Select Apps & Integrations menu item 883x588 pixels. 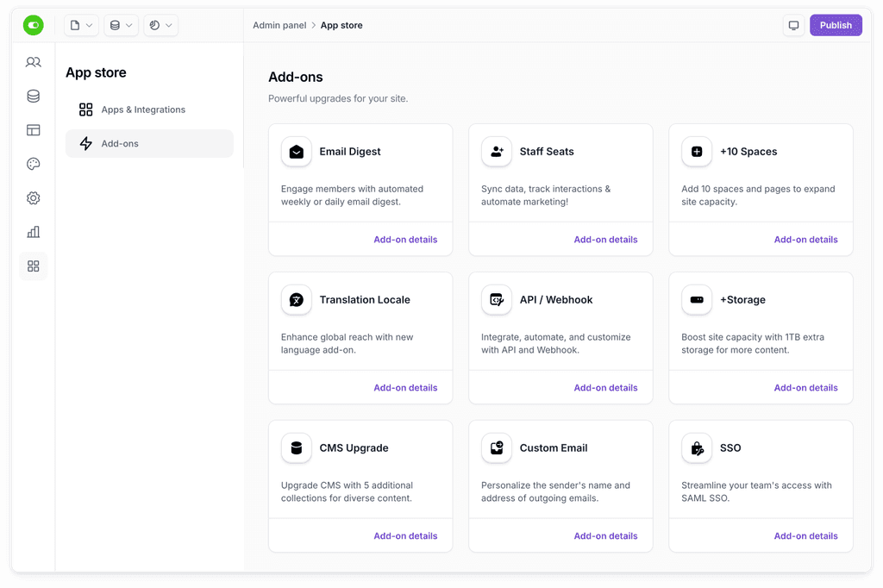click(x=143, y=109)
